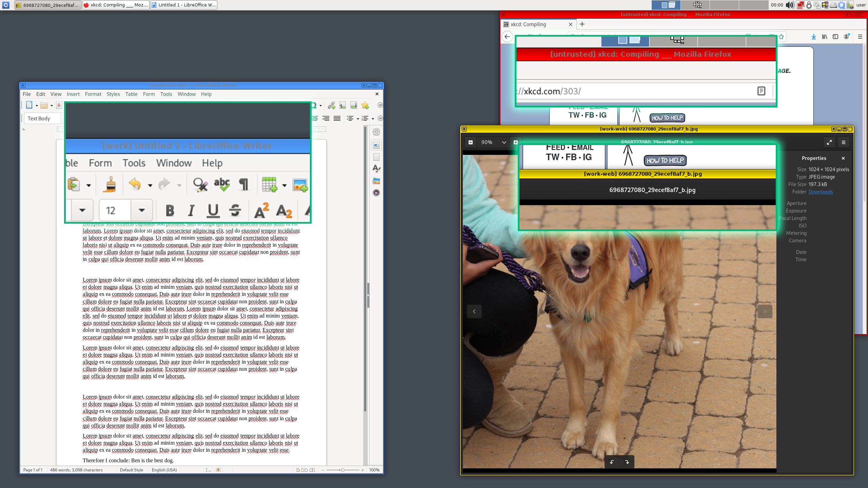Toggle insert mode indicator in Writer status bar

click(208, 470)
